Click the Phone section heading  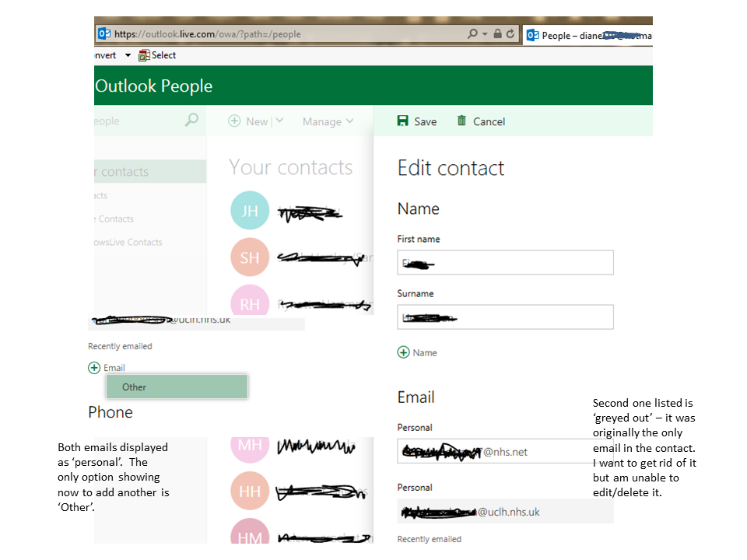click(x=110, y=412)
